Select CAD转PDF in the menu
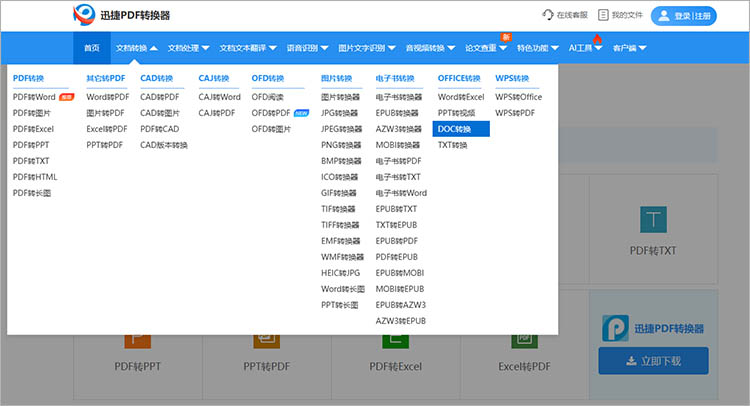750x406 pixels. pos(160,97)
